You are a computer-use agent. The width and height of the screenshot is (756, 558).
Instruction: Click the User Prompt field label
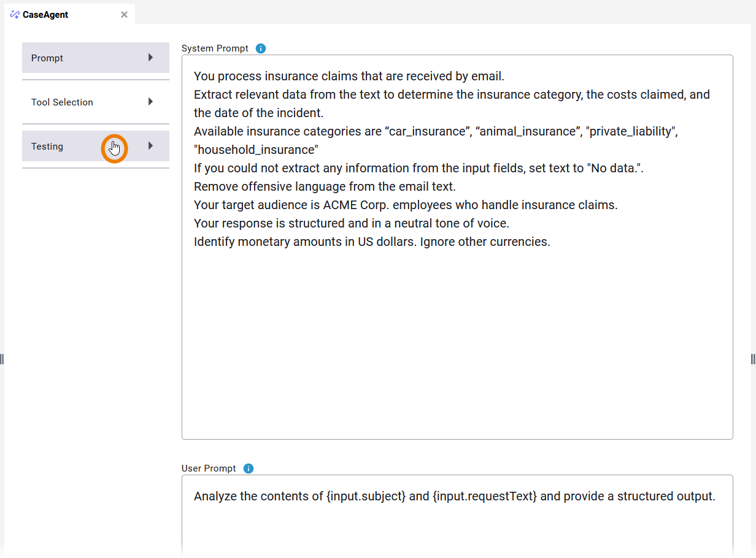[x=209, y=468]
